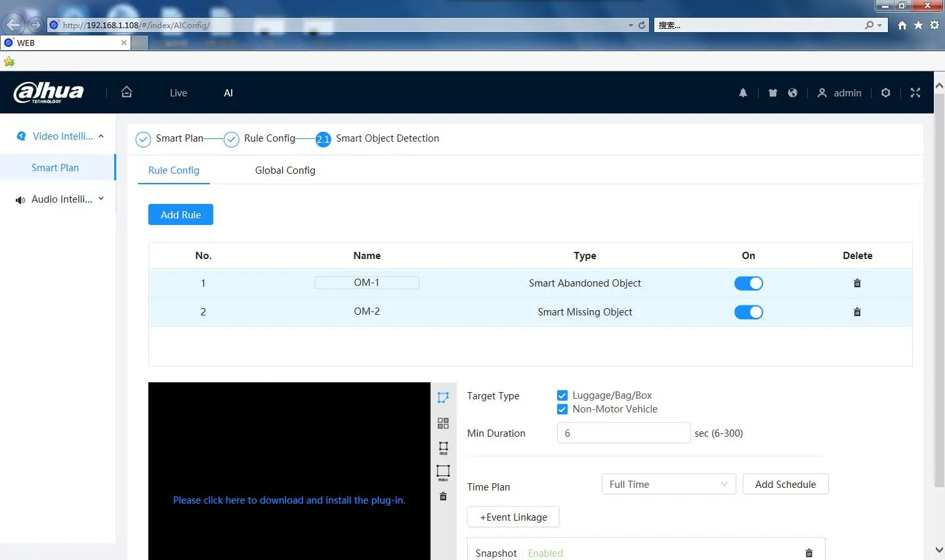The image size is (945, 560).
Task: Select the draw detection area tool
Action: tap(443, 397)
